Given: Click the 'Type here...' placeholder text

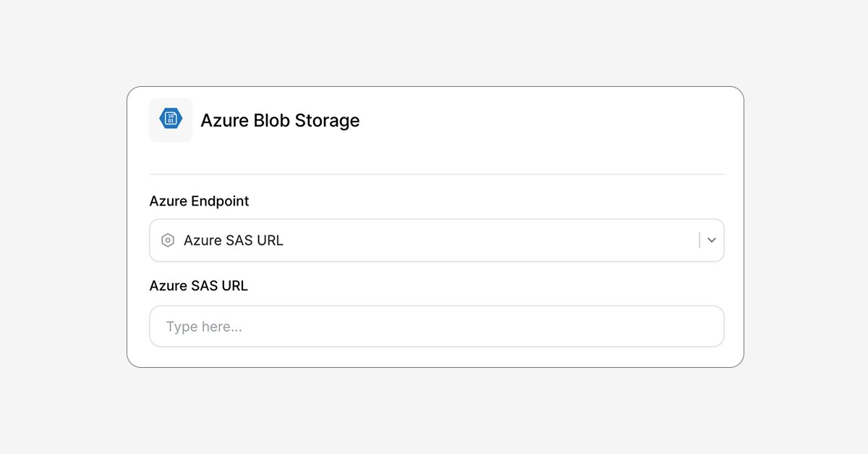Looking at the screenshot, I should coord(204,327).
